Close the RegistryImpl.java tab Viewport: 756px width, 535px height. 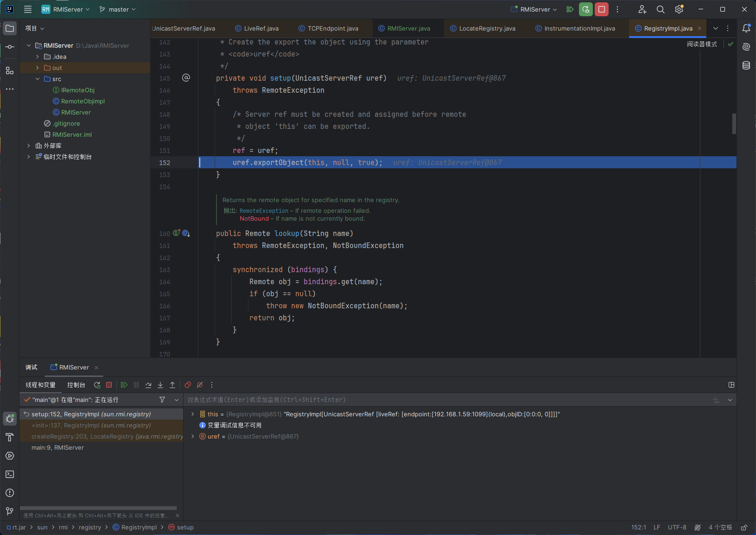pos(699,28)
